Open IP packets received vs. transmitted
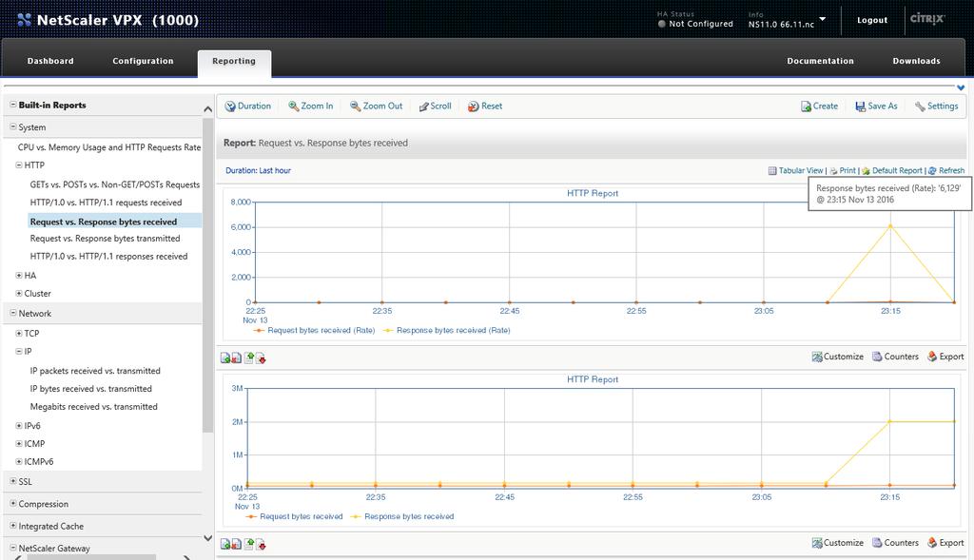974x560 pixels. [x=95, y=371]
